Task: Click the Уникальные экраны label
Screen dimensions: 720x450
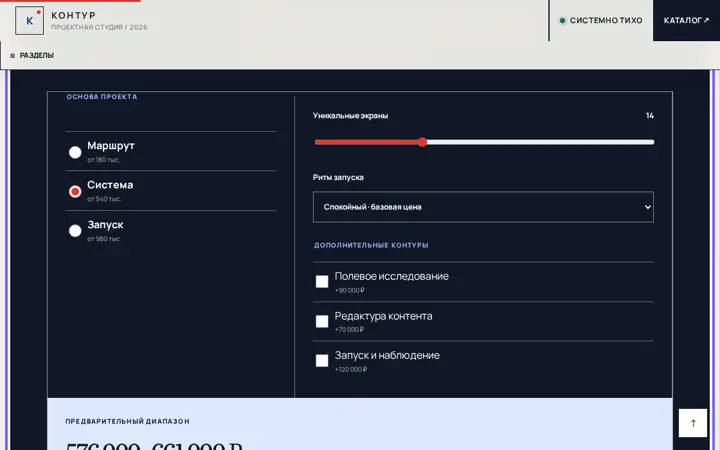Action: (350, 116)
